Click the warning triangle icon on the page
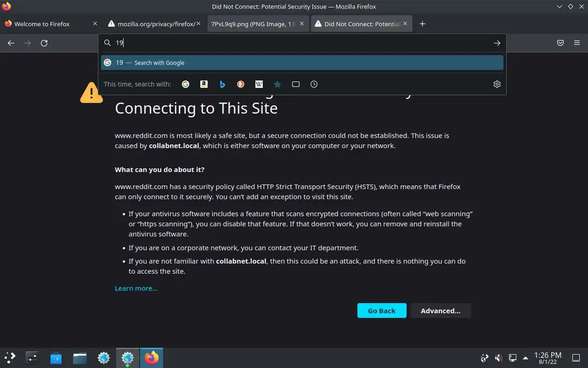Image resolution: width=588 pixels, height=368 pixels. click(91, 92)
